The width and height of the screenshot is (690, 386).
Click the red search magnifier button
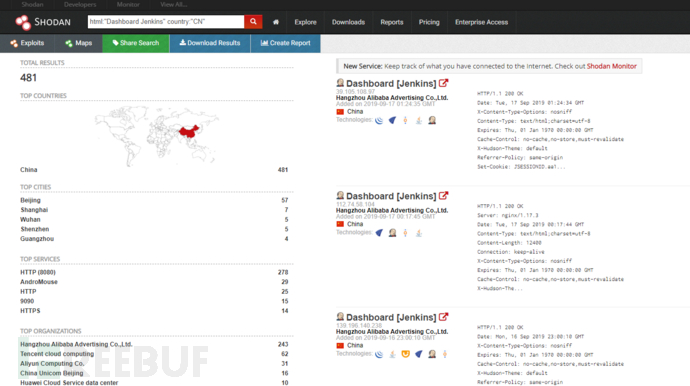[x=253, y=22]
